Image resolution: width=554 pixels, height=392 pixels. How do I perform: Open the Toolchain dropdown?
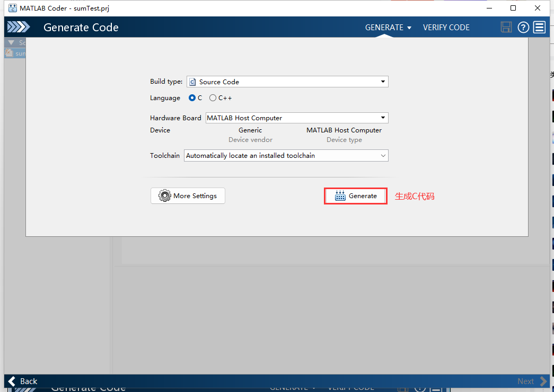pyautogui.click(x=286, y=155)
